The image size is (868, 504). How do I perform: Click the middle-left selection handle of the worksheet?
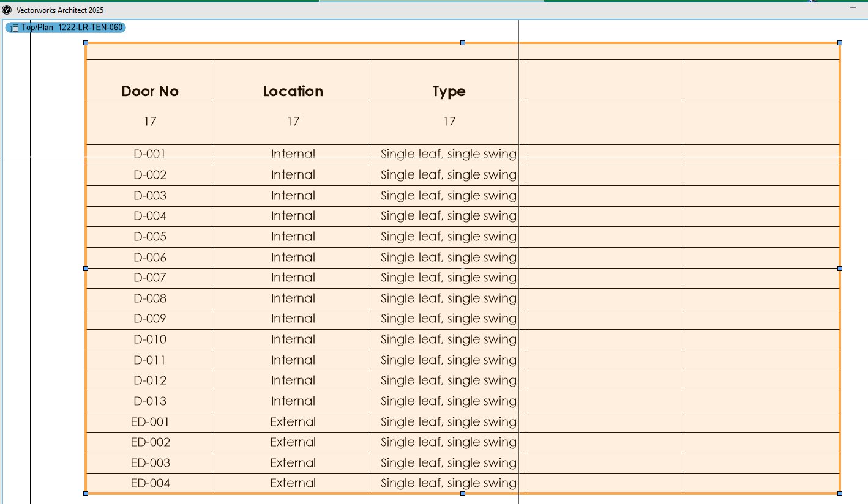(86, 268)
